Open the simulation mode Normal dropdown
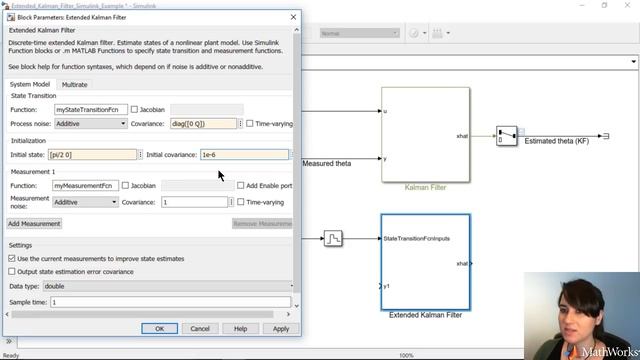Image resolution: width=640 pixels, height=360 pixels. 360,33
